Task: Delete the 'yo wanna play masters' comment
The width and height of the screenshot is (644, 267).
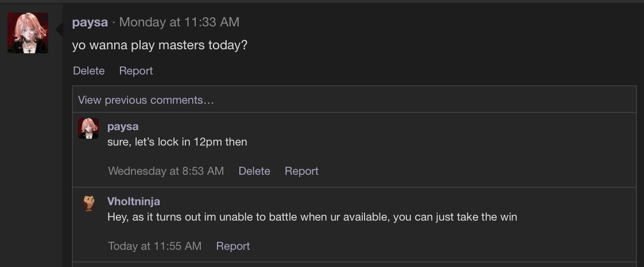Action: point(89,71)
